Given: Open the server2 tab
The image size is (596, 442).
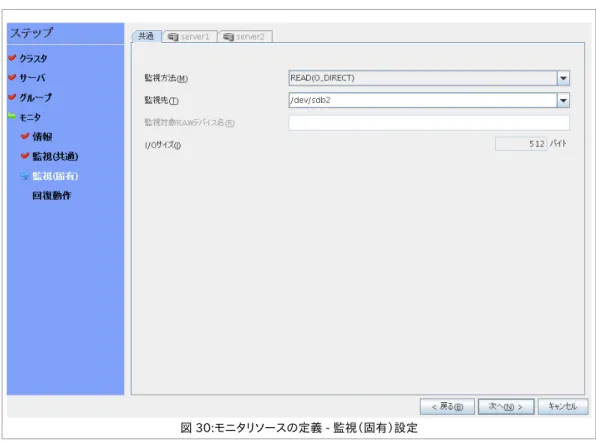Looking at the screenshot, I should pyautogui.click(x=245, y=37).
